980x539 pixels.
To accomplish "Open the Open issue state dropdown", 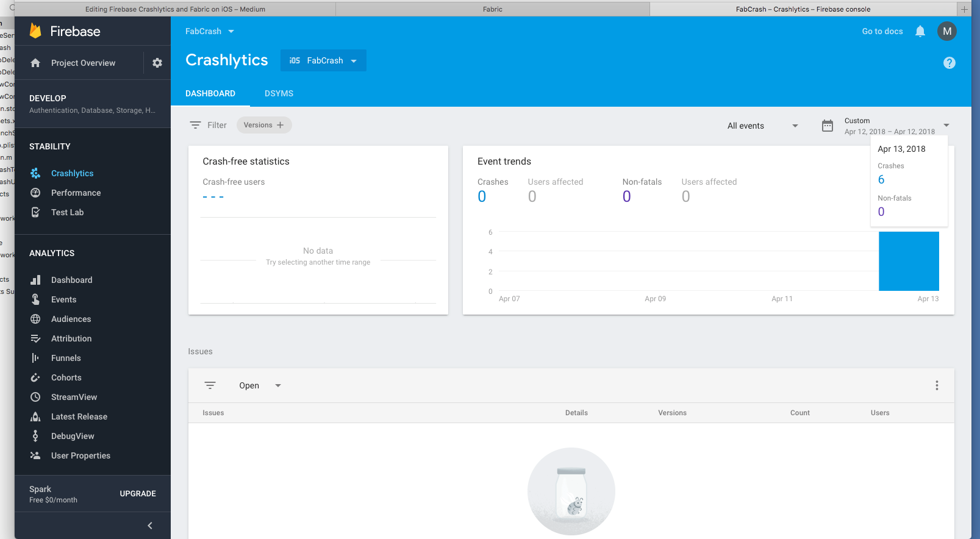I will tap(260, 385).
